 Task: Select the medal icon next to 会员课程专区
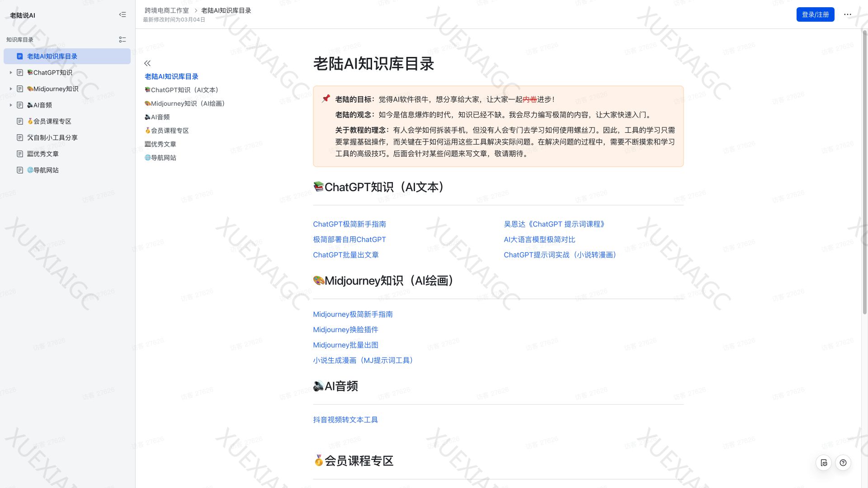[x=29, y=121]
